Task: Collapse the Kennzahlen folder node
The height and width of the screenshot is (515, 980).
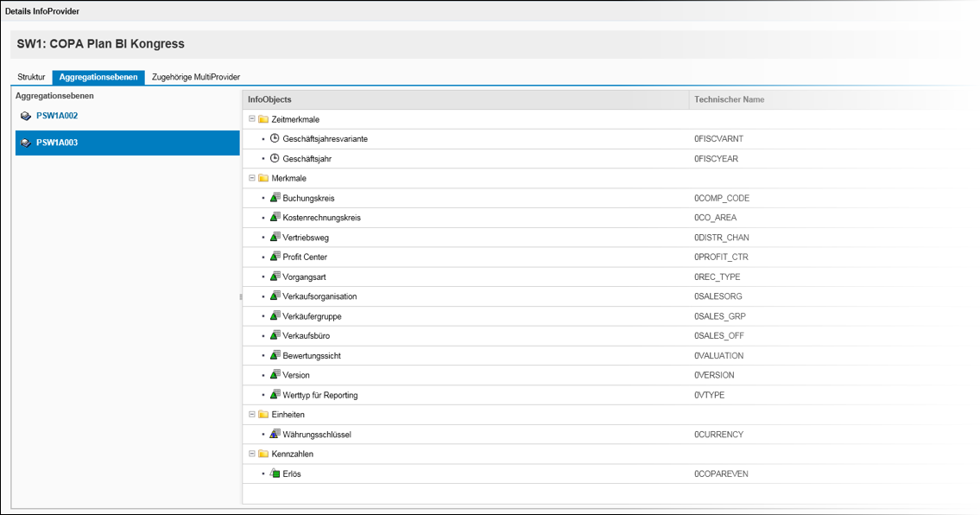Action: [x=252, y=454]
